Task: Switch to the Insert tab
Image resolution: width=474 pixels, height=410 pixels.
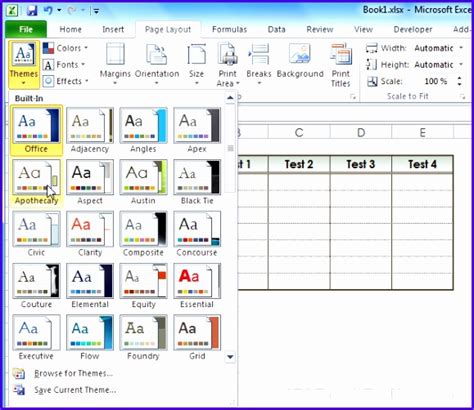Action: (113, 29)
